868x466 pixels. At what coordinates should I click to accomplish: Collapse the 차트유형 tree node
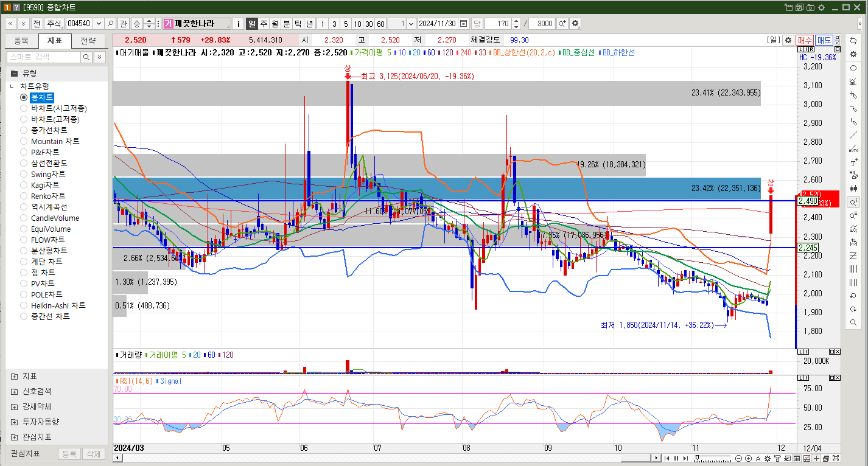pos(12,87)
